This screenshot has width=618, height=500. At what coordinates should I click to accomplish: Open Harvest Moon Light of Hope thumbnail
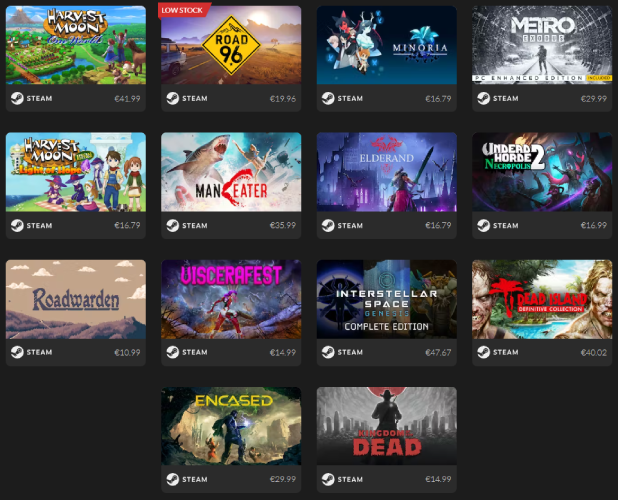(76, 172)
